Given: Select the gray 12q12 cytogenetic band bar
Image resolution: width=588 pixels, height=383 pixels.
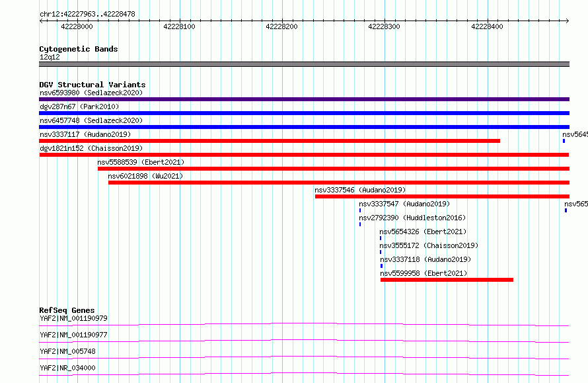Looking at the screenshot, I should tap(304, 64).
